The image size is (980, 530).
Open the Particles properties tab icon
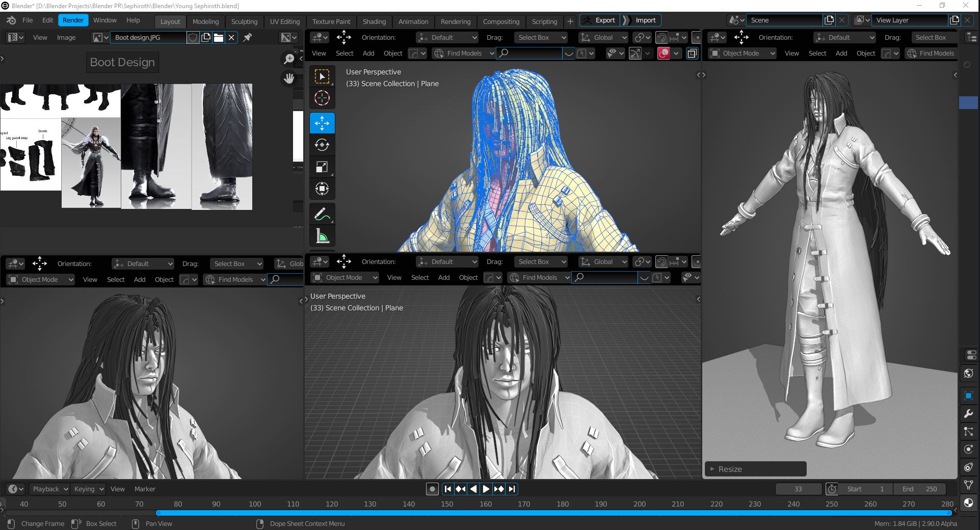click(969, 432)
